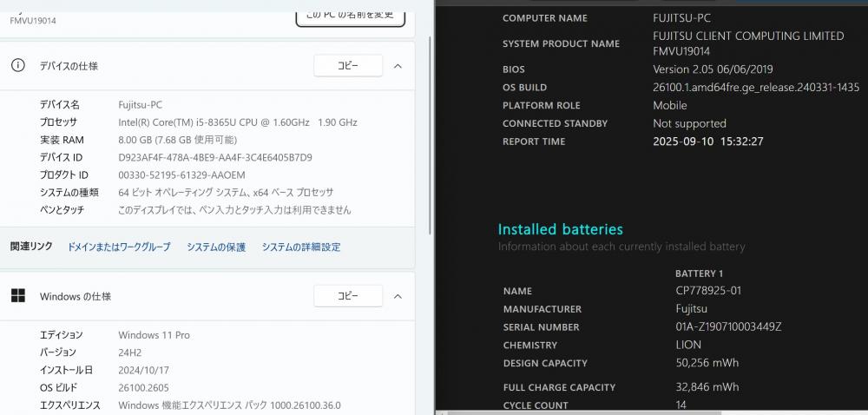This screenshot has width=868, height=415.
Task: Click the DESIGN CAPACITY label
Action: click(x=545, y=364)
